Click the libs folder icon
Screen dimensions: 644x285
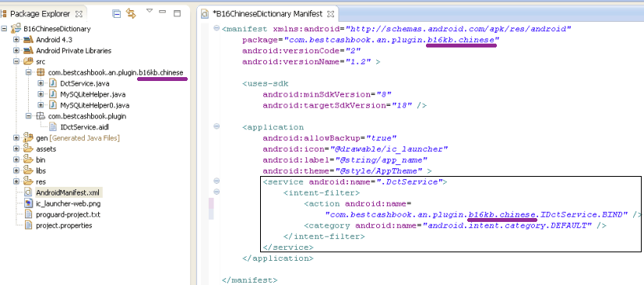28,170
